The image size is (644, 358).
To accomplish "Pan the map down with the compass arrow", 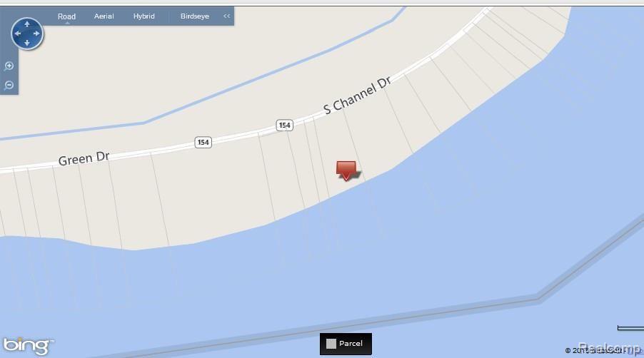I will point(27,43).
